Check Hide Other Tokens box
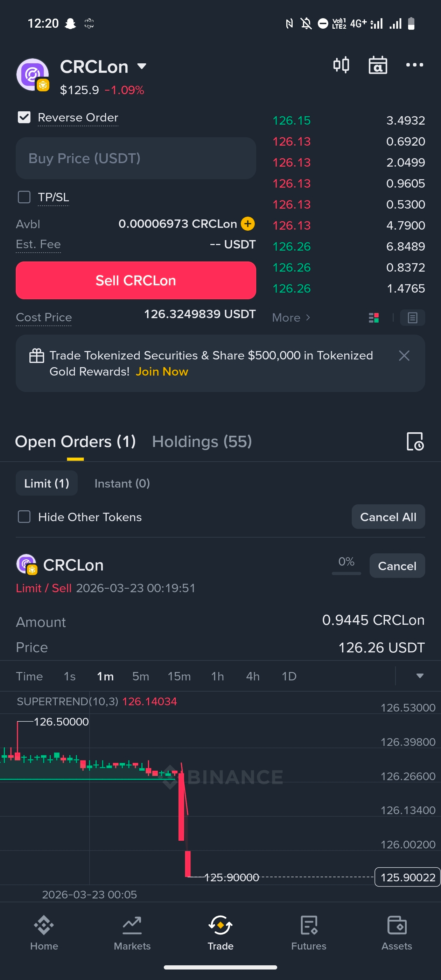441x980 pixels. [x=24, y=517]
